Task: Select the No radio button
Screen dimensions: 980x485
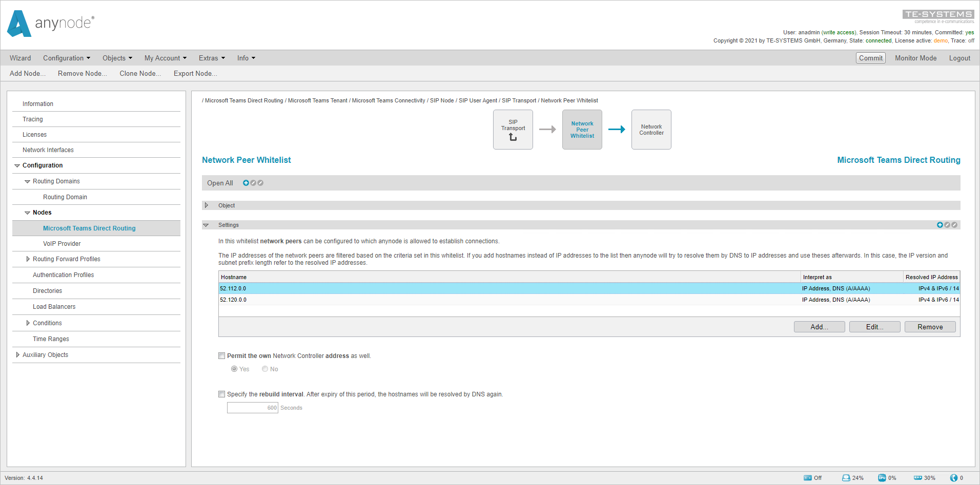Action: click(265, 369)
